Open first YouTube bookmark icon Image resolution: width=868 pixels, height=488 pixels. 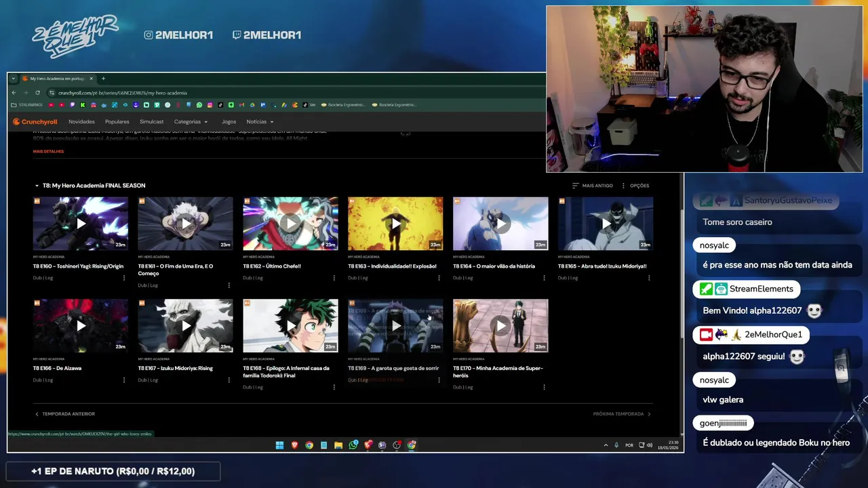51,105
